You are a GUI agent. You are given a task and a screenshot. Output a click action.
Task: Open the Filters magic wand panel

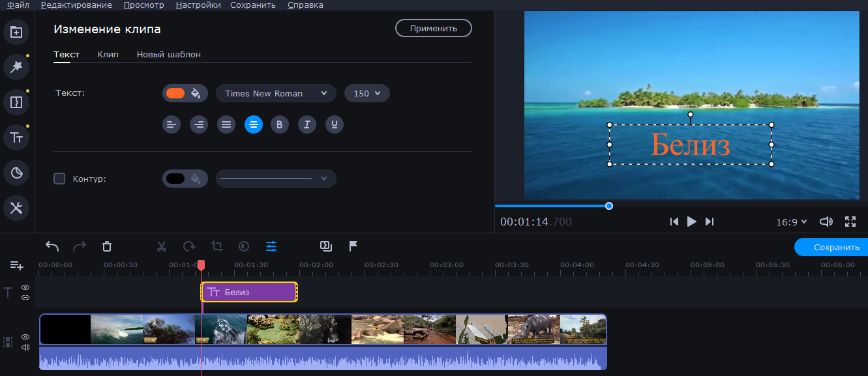coord(16,66)
